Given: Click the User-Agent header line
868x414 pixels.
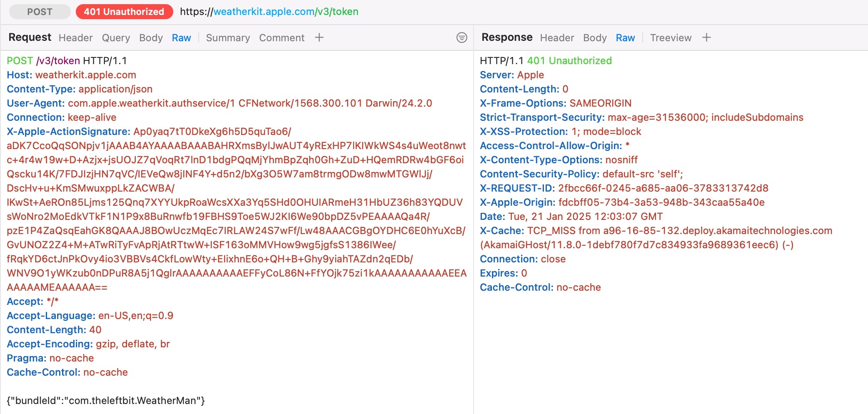Looking at the screenshot, I should pos(219,103).
